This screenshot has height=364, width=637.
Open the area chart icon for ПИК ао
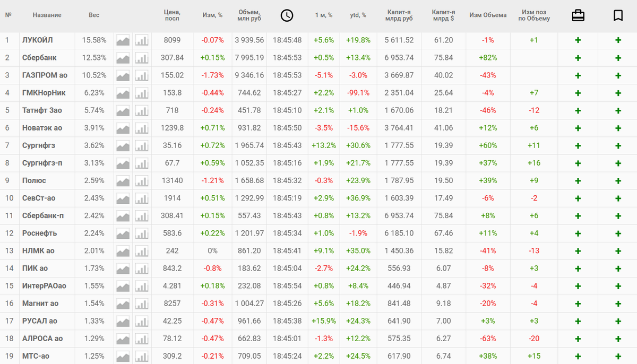click(123, 268)
